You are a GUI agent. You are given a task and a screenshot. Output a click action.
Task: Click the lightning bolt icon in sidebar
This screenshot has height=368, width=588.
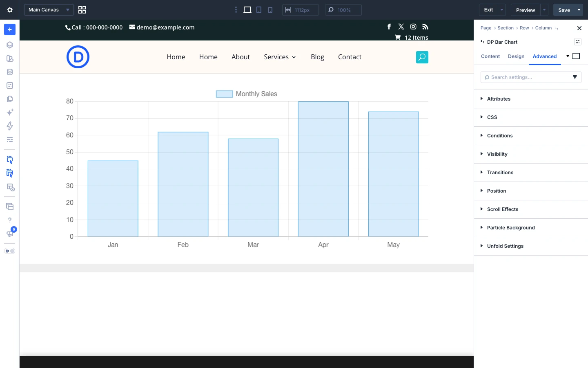coord(10,126)
